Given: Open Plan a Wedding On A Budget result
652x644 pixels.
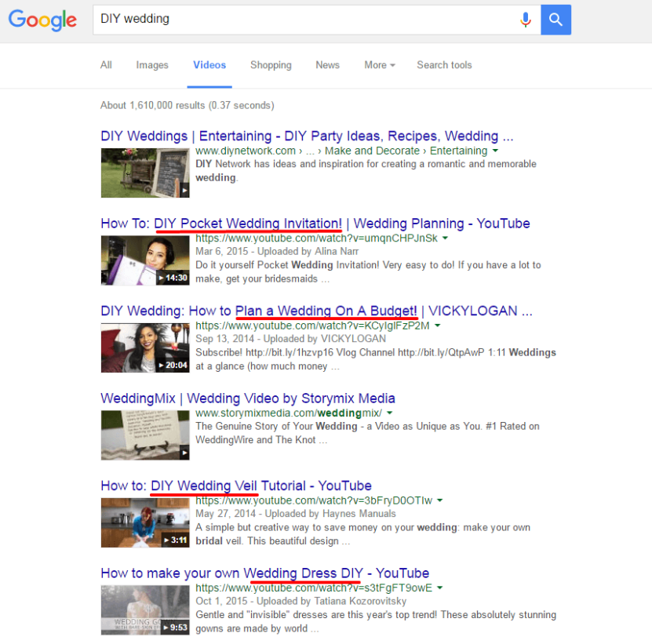Looking at the screenshot, I should 316,311.
